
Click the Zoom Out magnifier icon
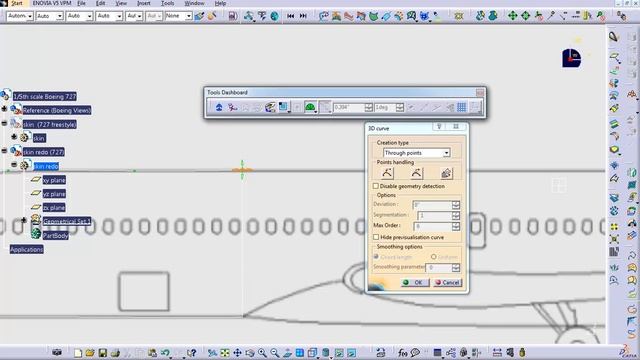tap(275, 353)
